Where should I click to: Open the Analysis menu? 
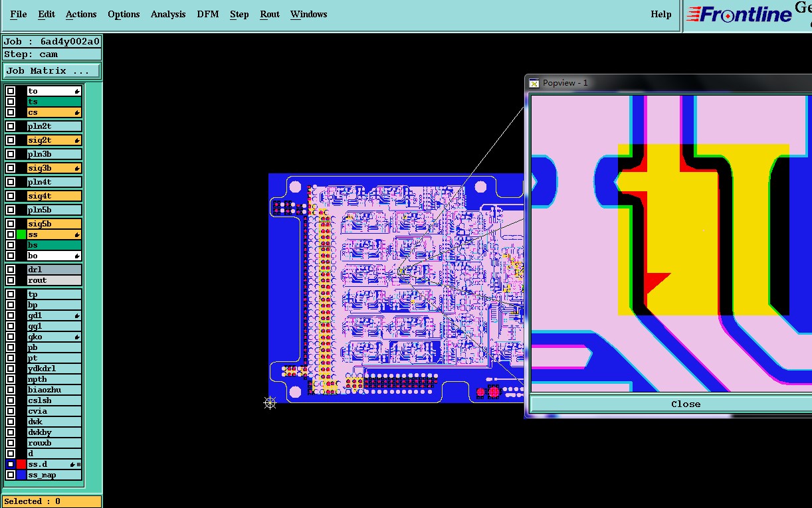[x=168, y=14]
